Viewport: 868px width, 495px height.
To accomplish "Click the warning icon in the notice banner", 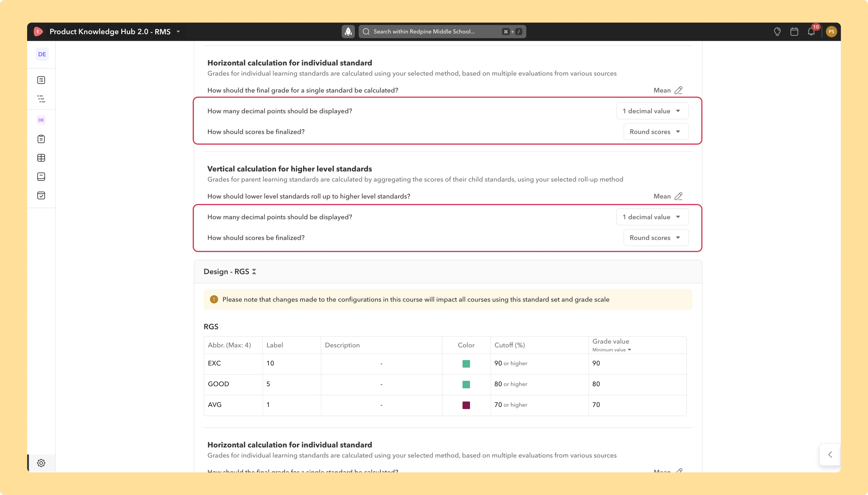I will (x=214, y=299).
